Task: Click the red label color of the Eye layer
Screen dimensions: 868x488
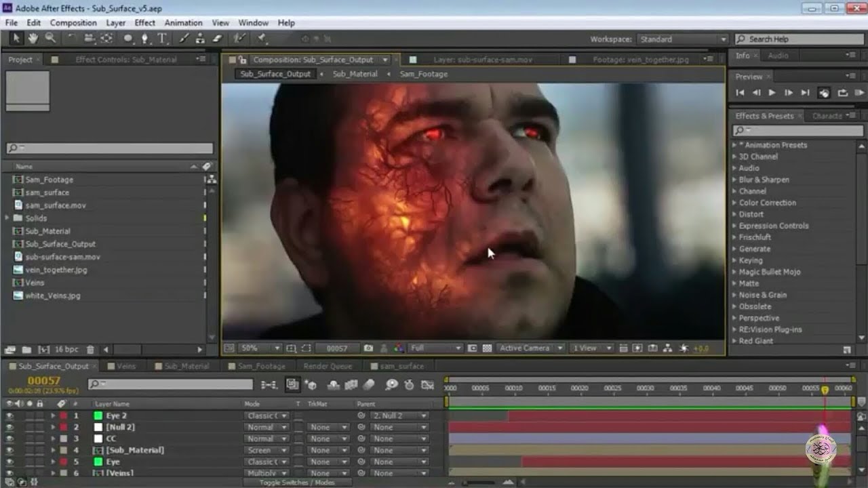Action: click(x=64, y=462)
